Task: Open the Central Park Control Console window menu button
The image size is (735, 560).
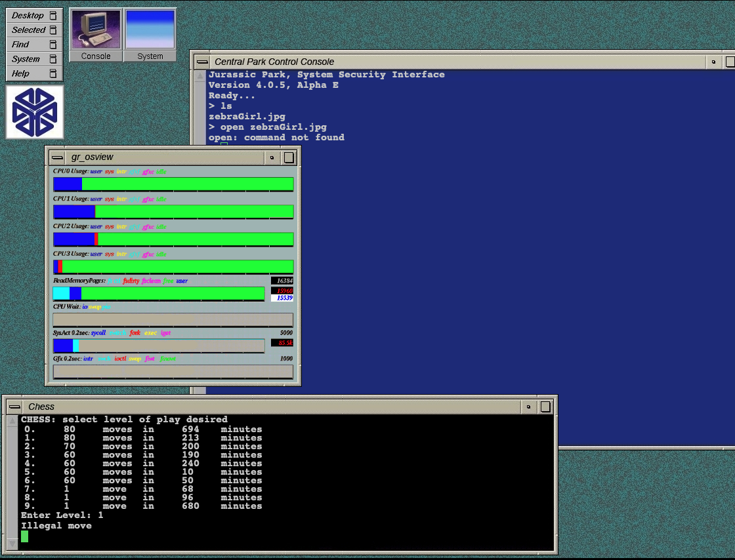Action: [x=202, y=62]
